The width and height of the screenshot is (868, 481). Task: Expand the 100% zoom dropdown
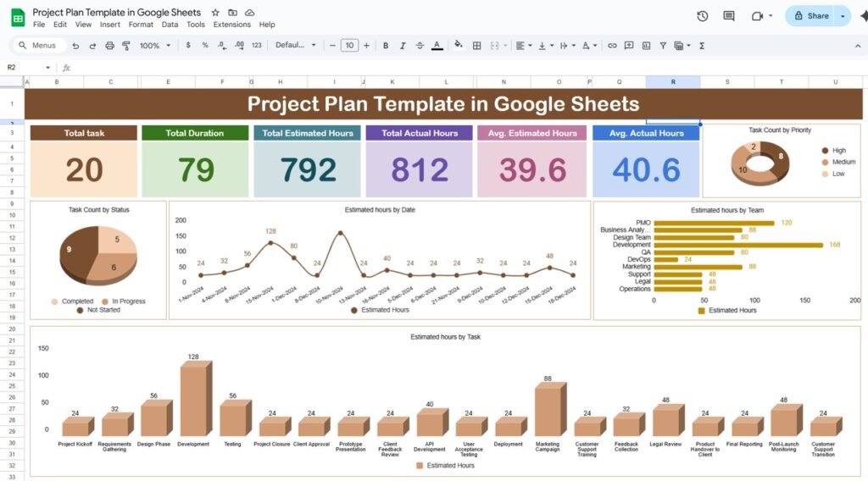pyautogui.click(x=153, y=46)
